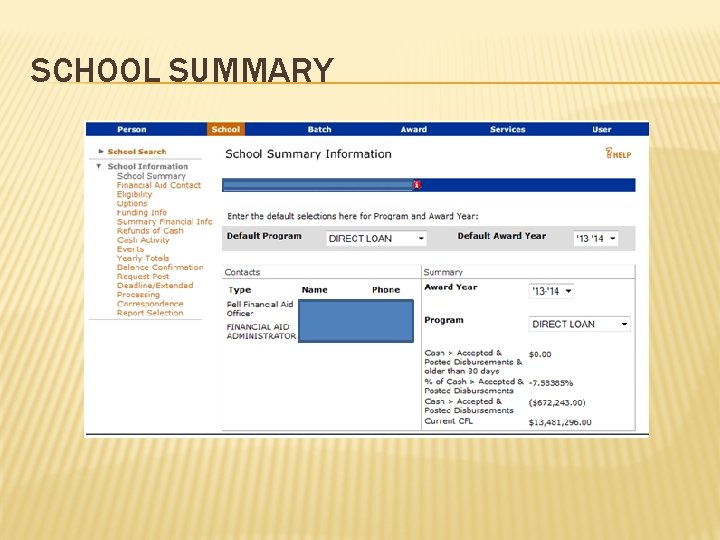Open Deadline/Extended Processing link
The image size is (720, 540).
[155, 290]
